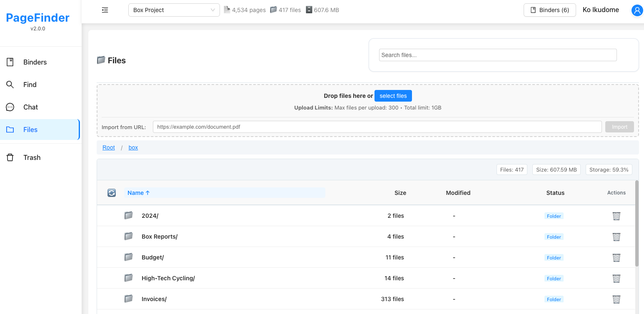The image size is (644, 314).
Task: Select Binders in the sidebar navigation
Action: (x=35, y=62)
